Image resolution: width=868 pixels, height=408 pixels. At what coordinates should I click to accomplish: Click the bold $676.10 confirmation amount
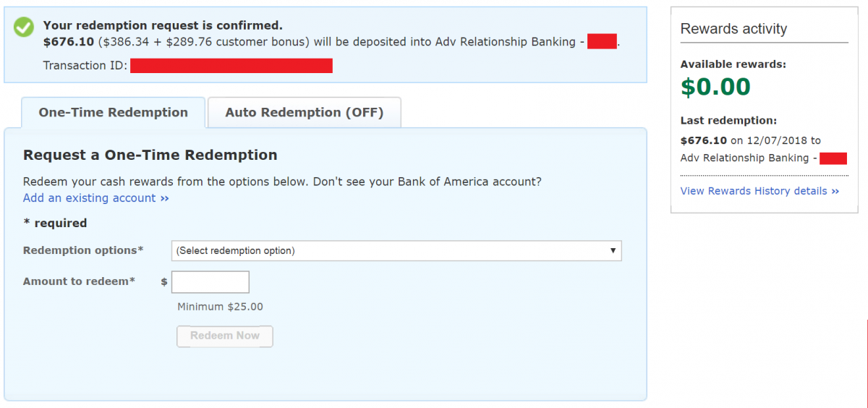[x=69, y=42]
